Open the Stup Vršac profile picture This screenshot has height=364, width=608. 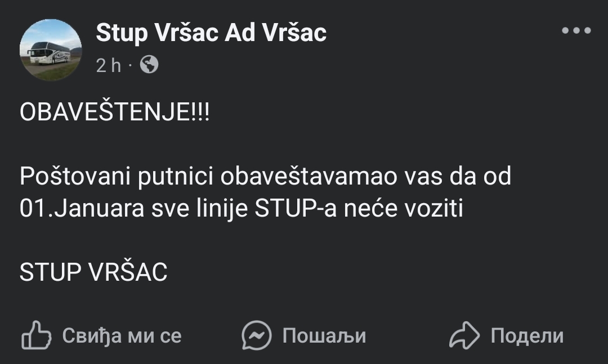[51, 51]
